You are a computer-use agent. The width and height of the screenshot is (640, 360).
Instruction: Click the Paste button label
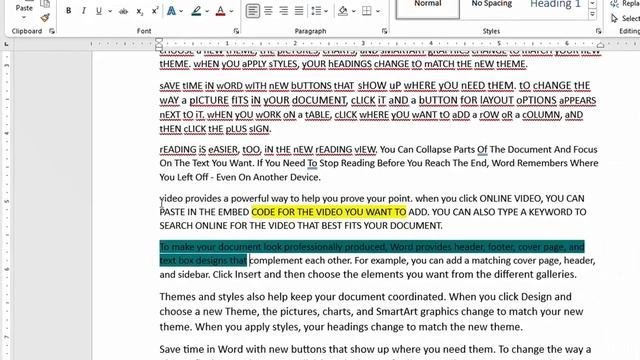click(x=24, y=8)
